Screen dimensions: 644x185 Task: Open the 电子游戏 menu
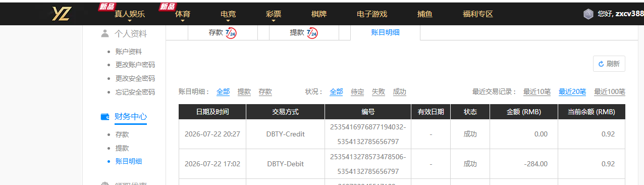click(x=372, y=14)
